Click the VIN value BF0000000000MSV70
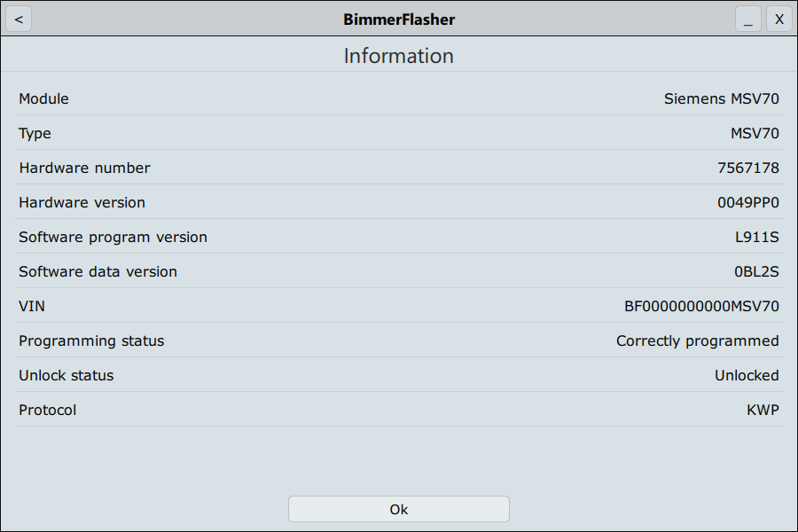 701,306
